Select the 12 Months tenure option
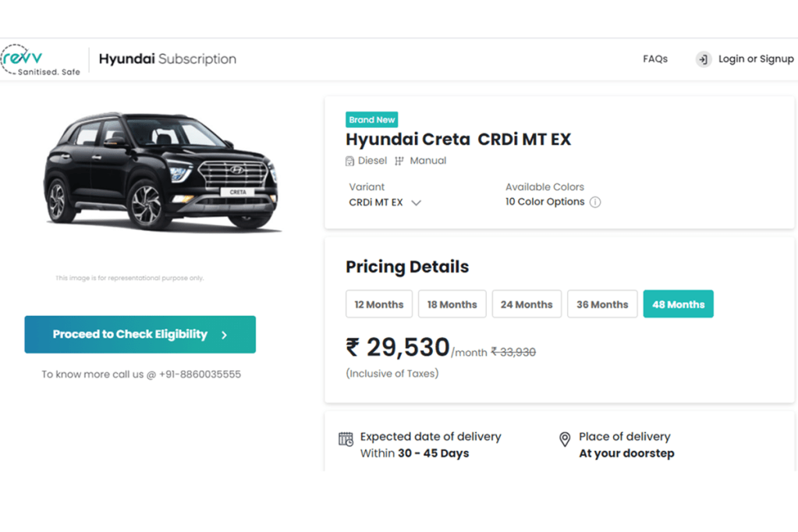This screenshot has height=532, width=798. click(379, 304)
